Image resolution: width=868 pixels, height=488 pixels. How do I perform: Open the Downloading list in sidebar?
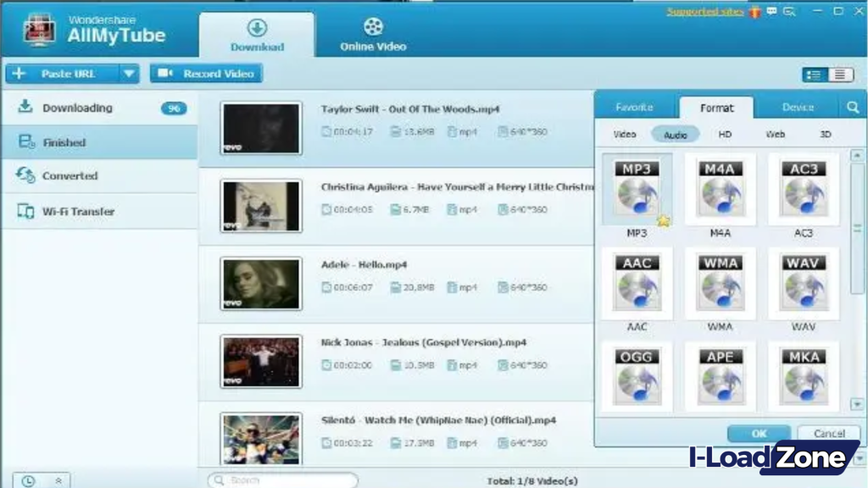coord(100,108)
